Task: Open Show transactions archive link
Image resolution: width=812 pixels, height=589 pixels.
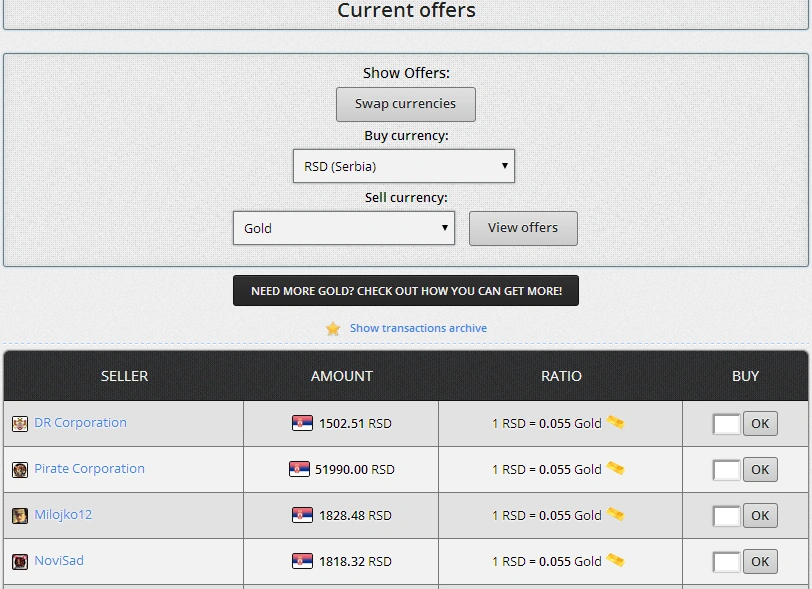Action: coord(418,328)
